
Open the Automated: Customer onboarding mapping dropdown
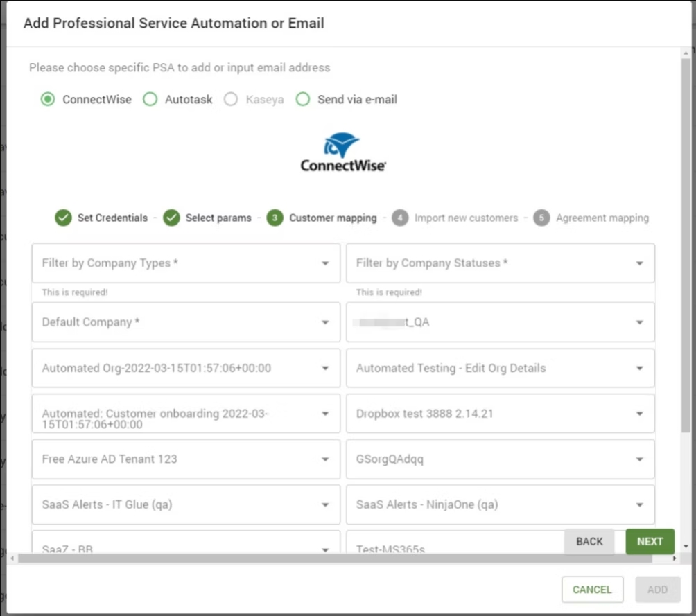point(186,414)
